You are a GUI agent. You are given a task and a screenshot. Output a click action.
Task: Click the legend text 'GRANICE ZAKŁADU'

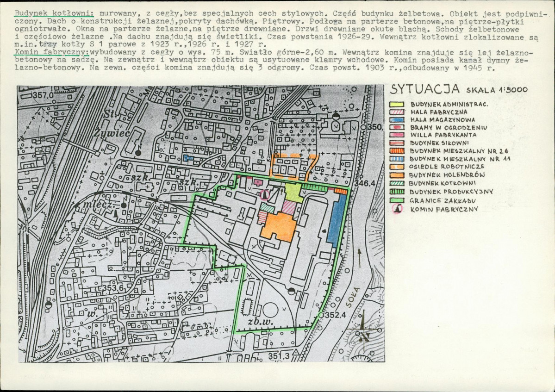coord(443,200)
